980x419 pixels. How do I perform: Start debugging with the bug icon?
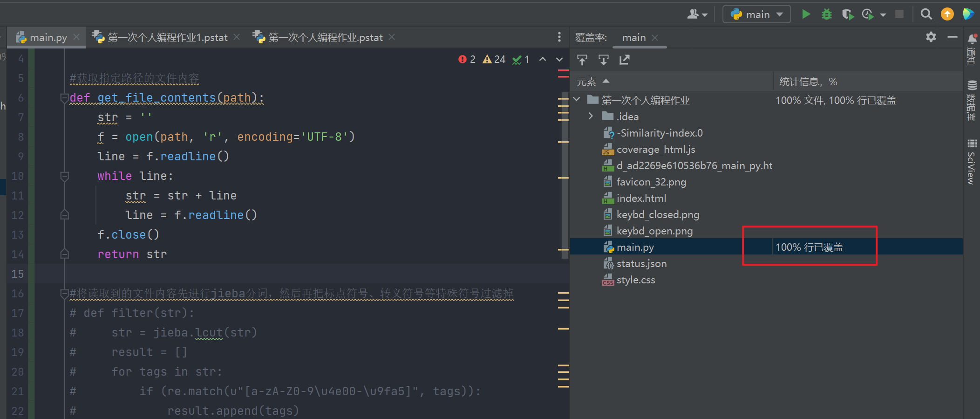[826, 14]
